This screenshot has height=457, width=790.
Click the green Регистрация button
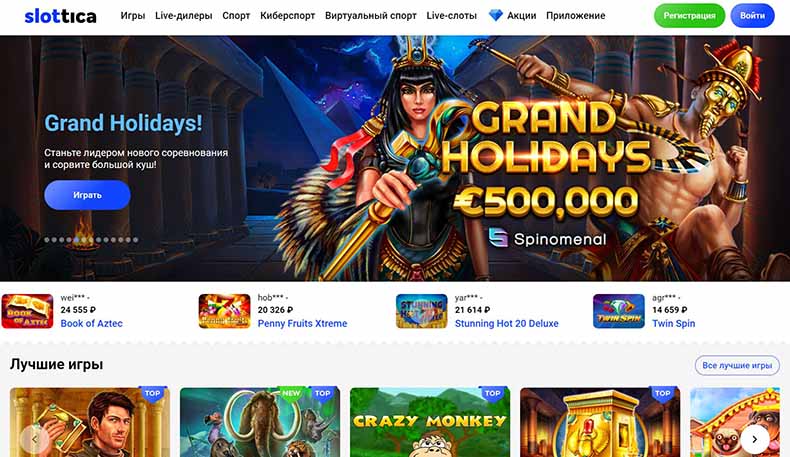pyautogui.click(x=689, y=16)
